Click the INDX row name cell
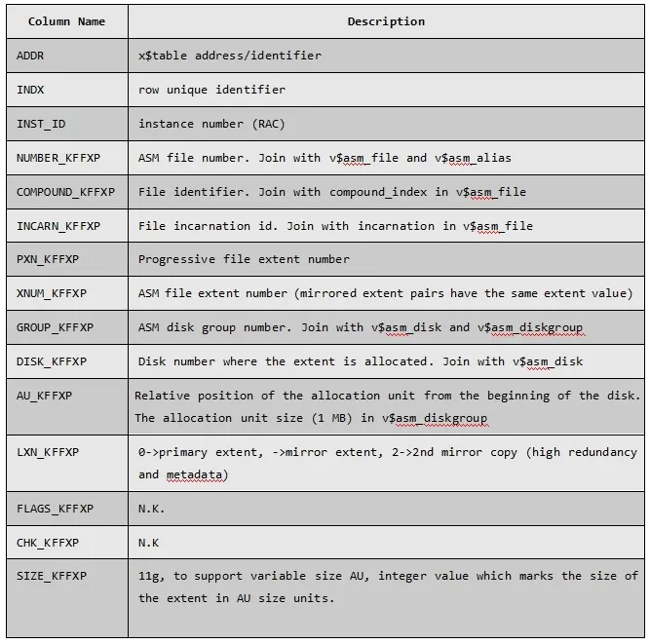 click(30, 90)
